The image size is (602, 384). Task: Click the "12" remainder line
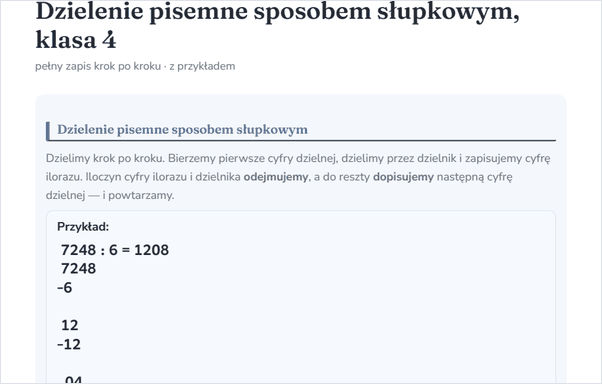pyautogui.click(x=69, y=325)
